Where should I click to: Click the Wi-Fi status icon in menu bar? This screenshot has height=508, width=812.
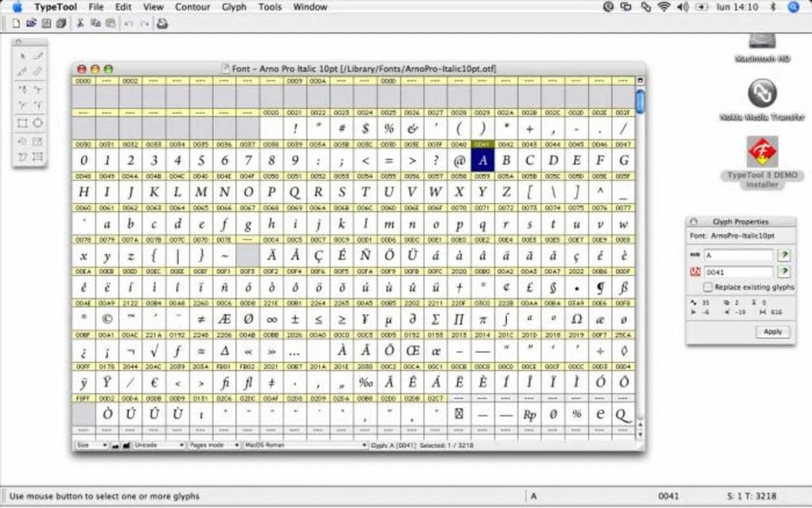(x=663, y=6)
